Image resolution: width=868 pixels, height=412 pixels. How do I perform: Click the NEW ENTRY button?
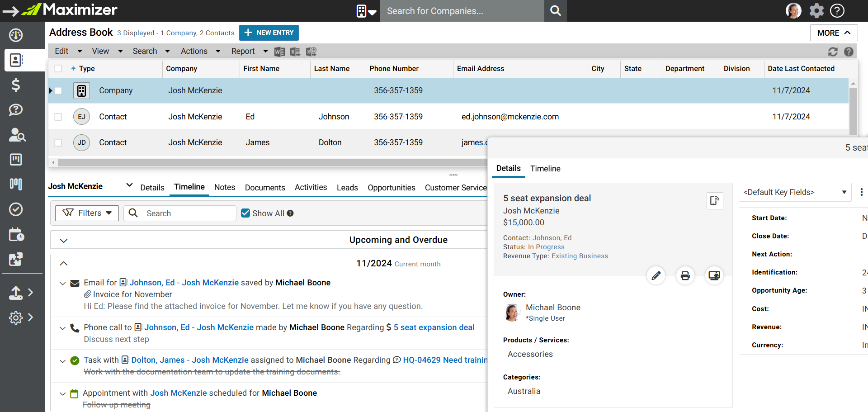(x=269, y=33)
